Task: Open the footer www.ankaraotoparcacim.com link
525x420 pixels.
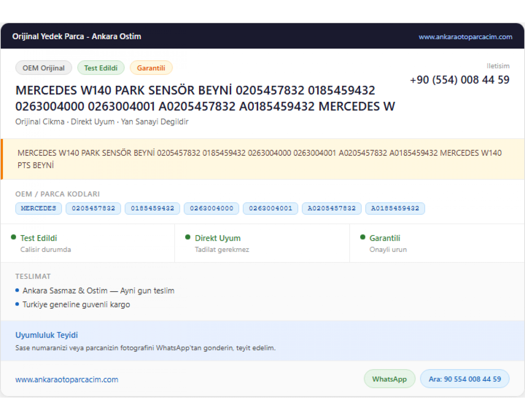Action: click(67, 379)
